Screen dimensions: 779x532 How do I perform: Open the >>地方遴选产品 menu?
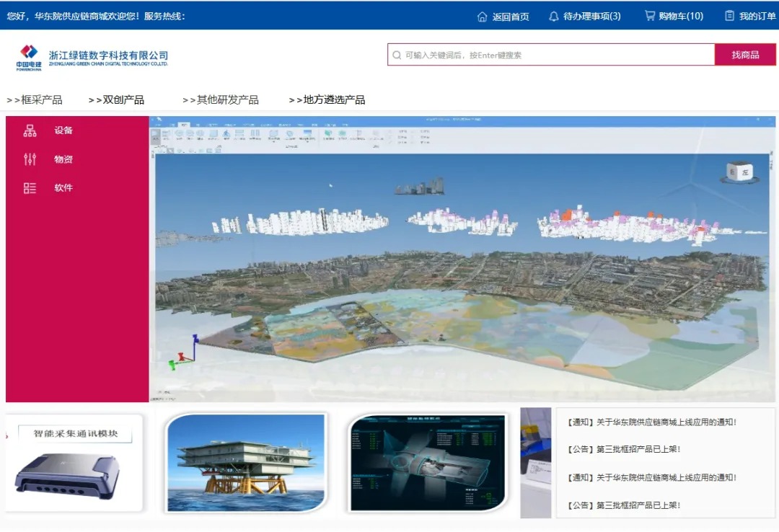[x=327, y=100]
